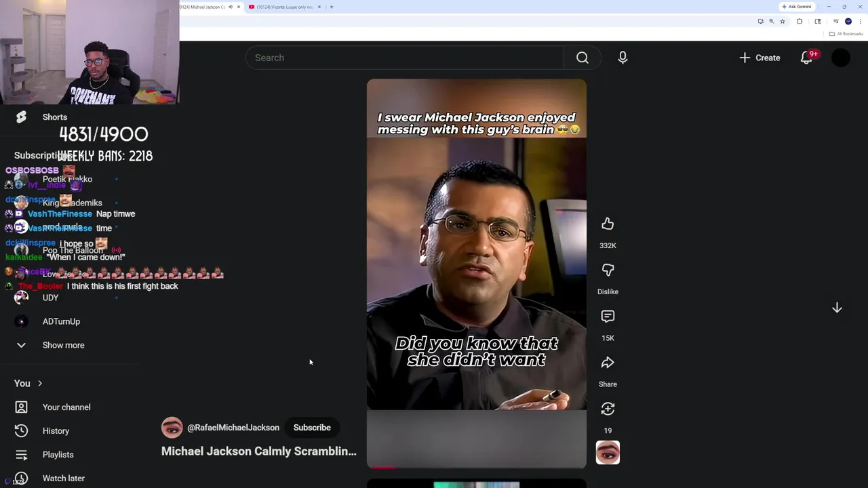Open the browser zoom magnifier icon
The width and height of the screenshot is (868, 488).
(x=771, y=21)
